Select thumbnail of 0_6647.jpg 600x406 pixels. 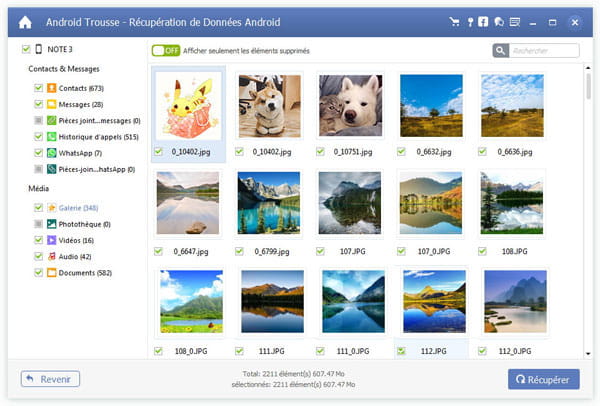(x=188, y=203)
